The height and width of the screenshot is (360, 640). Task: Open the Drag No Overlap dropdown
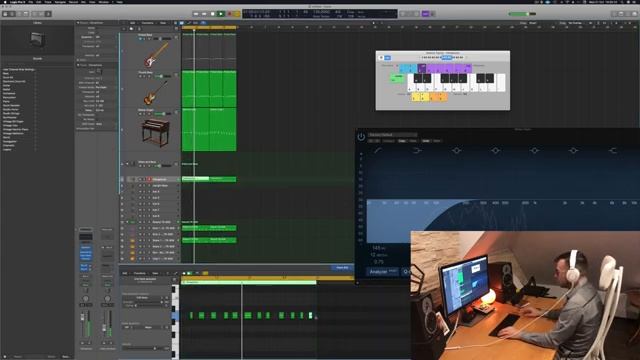[575, 23]
